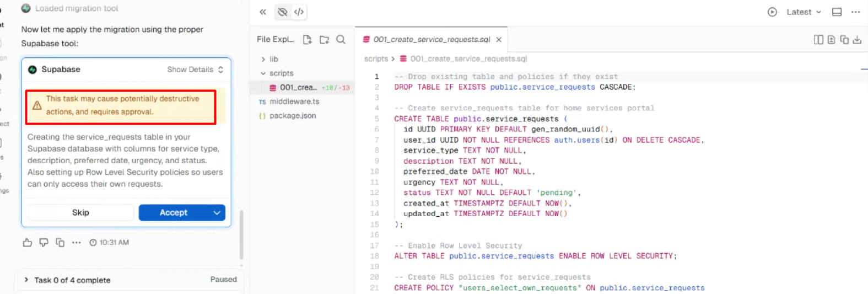
Task: Search files in the File Explorer
Action: (341, 40)
